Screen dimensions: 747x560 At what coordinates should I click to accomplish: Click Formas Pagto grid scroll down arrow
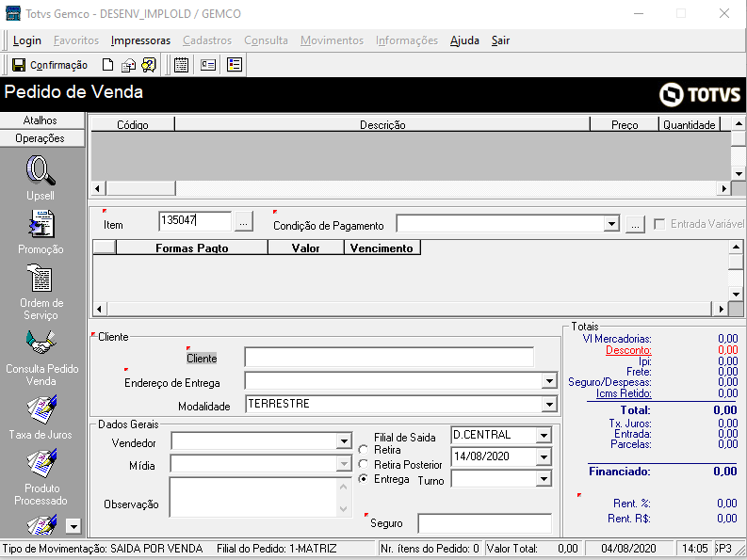click(x=736, y=295)
